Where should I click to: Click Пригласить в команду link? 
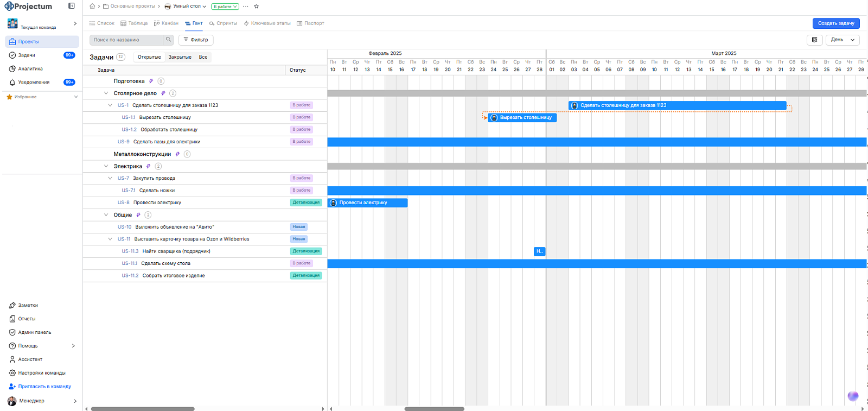click(40, 387)
